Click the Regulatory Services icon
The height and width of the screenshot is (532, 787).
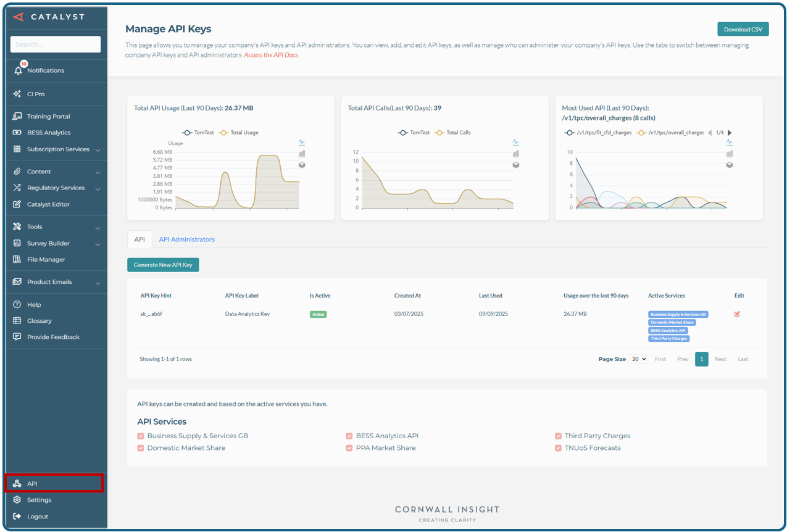[x=17, y=188]
